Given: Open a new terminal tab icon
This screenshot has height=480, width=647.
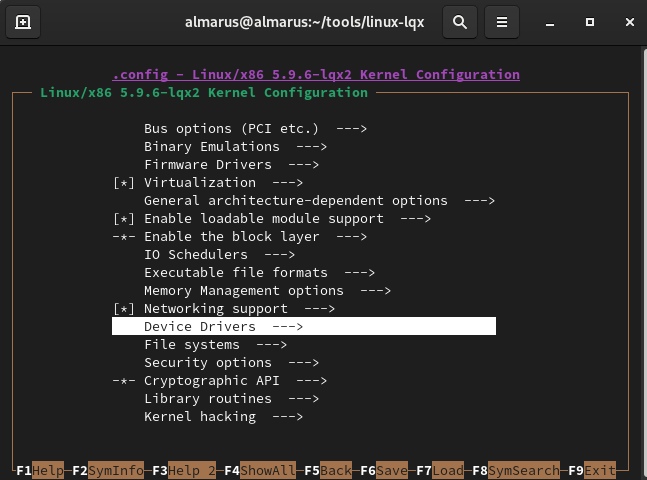Looking at the screenshot, I should click(23, 22).
